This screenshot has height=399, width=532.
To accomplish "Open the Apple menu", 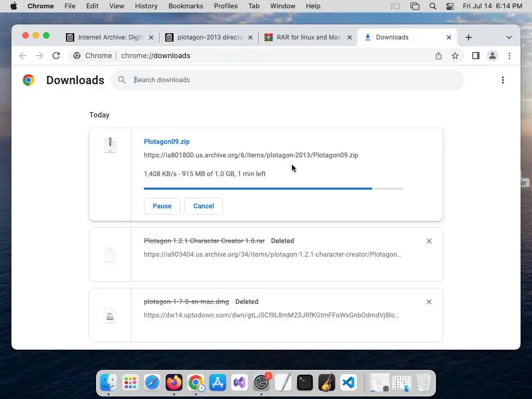I will [14, 6].
